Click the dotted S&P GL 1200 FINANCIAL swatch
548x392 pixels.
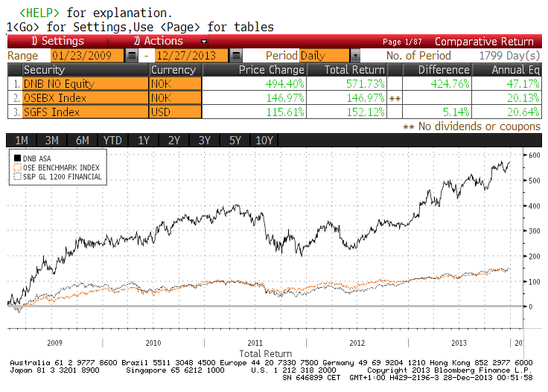(17, 176)
